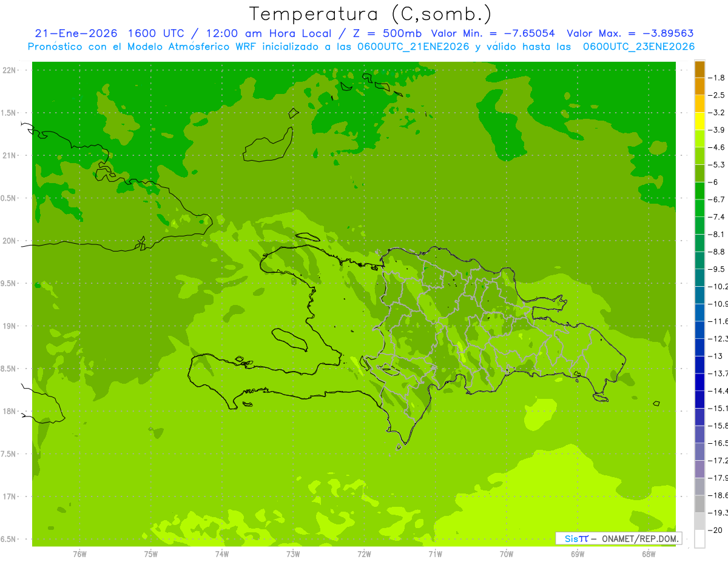Select valid-until stamp "0600UTC_23ENE2026"
The height and width of the screenshot is (562, 728).
(x=639, y=47)
